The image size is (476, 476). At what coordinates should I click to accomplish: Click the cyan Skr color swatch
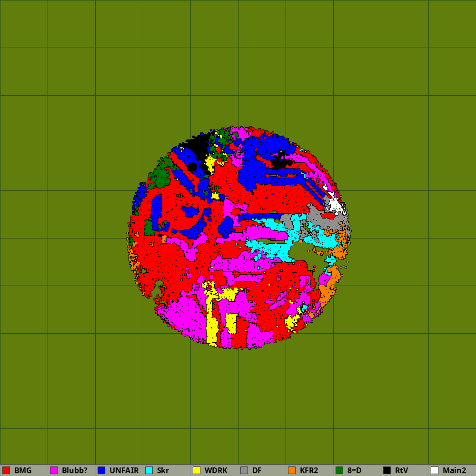point(149,470)
